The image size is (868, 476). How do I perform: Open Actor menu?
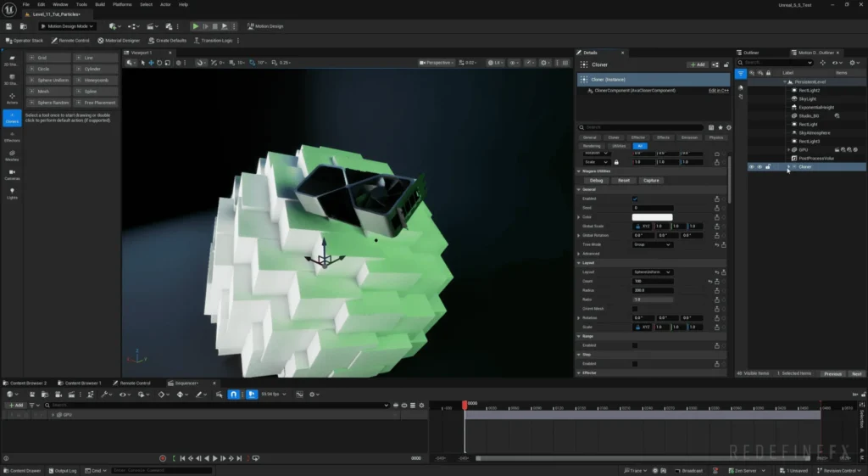click(165, 4)
